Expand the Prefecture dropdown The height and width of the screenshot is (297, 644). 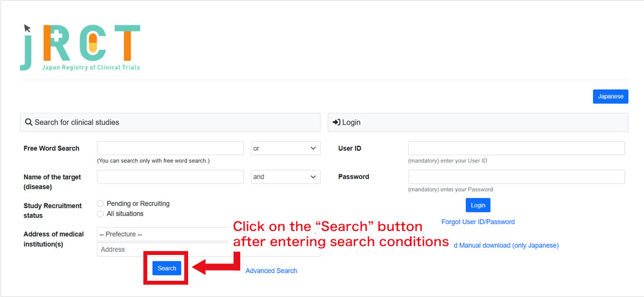pyautogui.click(x=164, y=234)
